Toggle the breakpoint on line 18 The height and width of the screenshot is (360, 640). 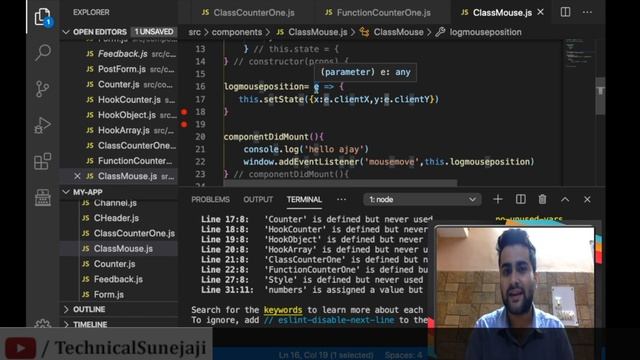pos(184,111)
